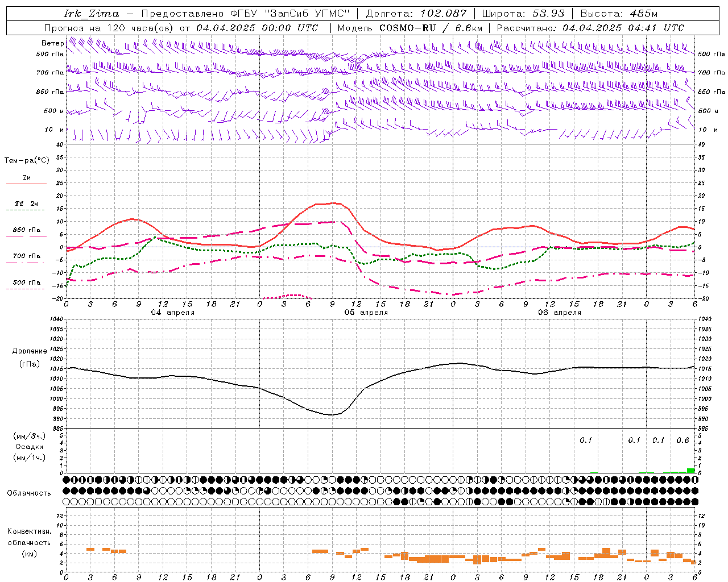Click the Ветер wind panel label
Viewport: 728px width, 582px height.
[52, 43]
